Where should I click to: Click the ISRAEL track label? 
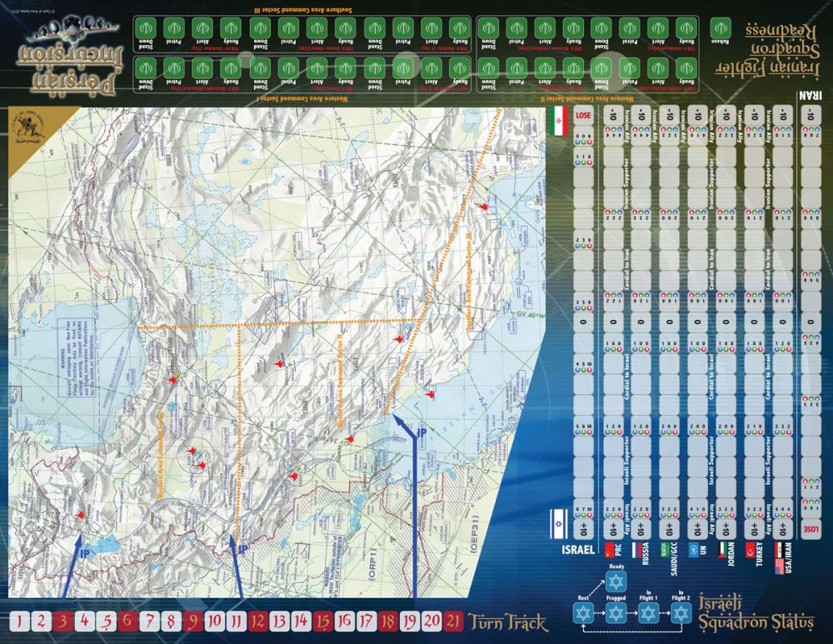[578, 549]
